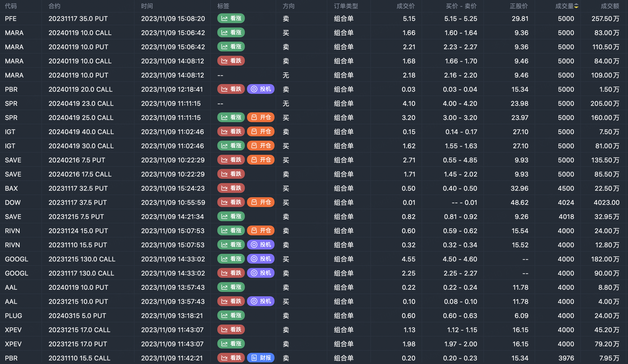Click the 代码 column header
Viewport: 628px width, 364px height.
tap(11, 6)
